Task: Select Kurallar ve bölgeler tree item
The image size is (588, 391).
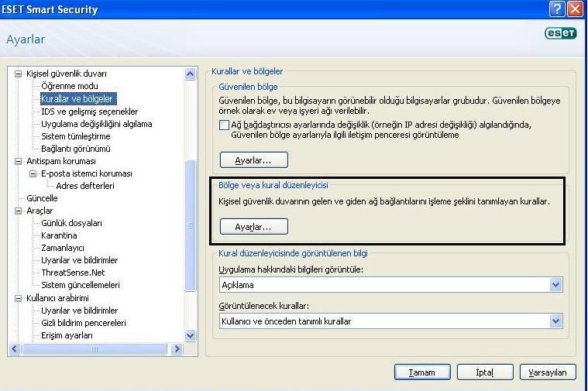Action: [x=78, y=99]
